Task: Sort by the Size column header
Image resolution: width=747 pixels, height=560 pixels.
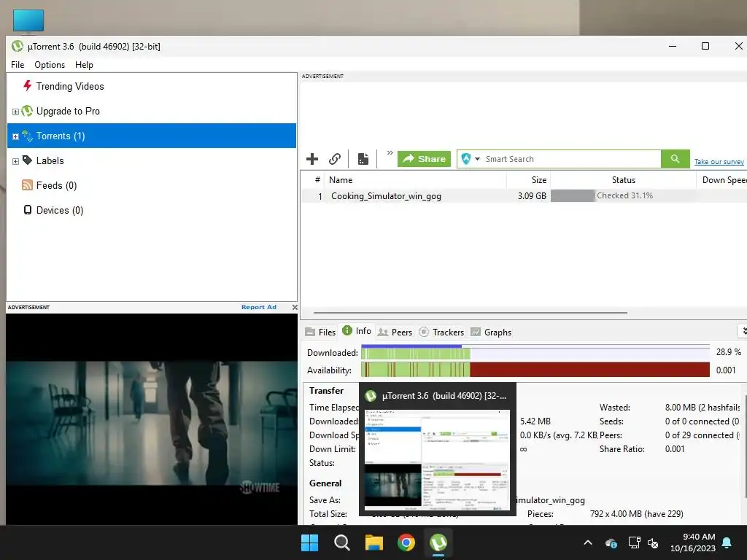Action: [x=529, y=180]
